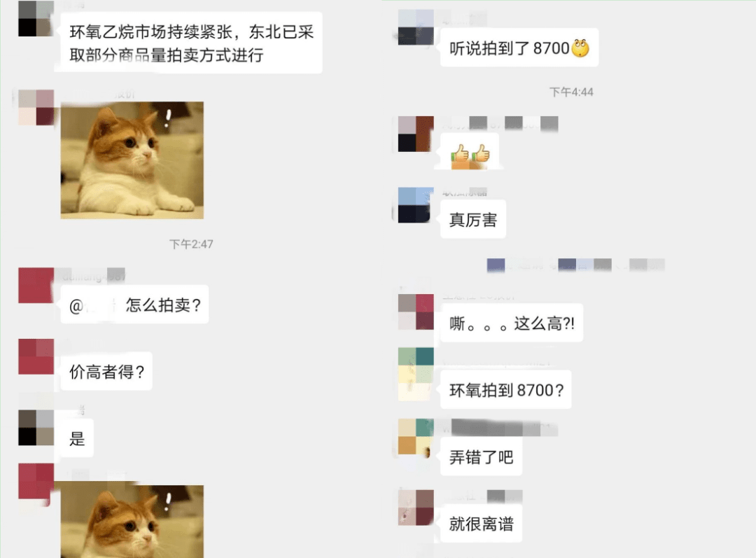Image resolution: width=756 pixels, height=558 pixels.
Task: Open avatar beside 嘶。。。这么高?! message
Action: tap(416, 312)
